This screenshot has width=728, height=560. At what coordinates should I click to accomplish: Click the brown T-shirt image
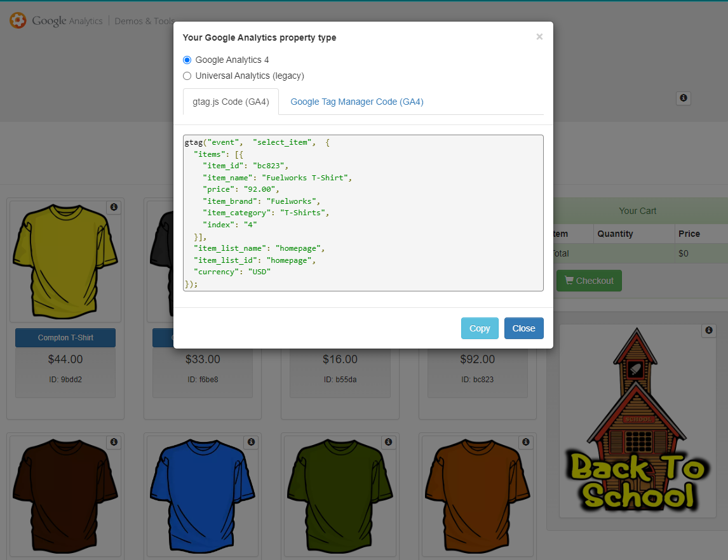[x=65, y=497]
